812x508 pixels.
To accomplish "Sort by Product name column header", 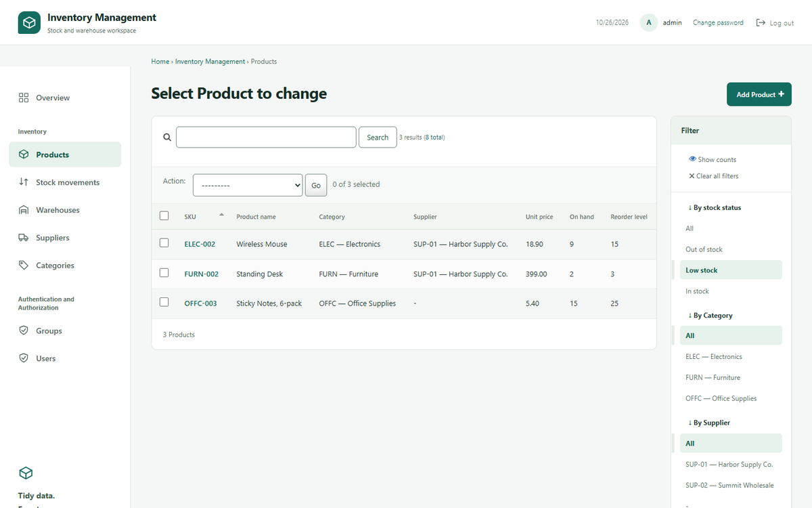I will 256,217.
